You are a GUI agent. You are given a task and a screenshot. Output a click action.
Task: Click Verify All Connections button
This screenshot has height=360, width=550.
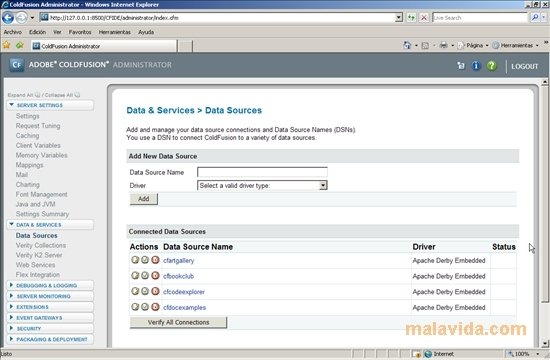179,322
